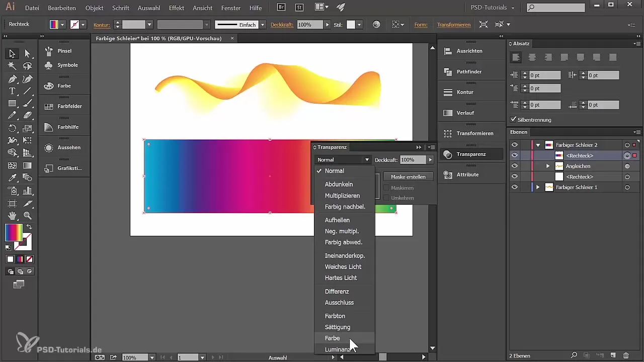Delete selected layer with trash icon

coord(626,355)
